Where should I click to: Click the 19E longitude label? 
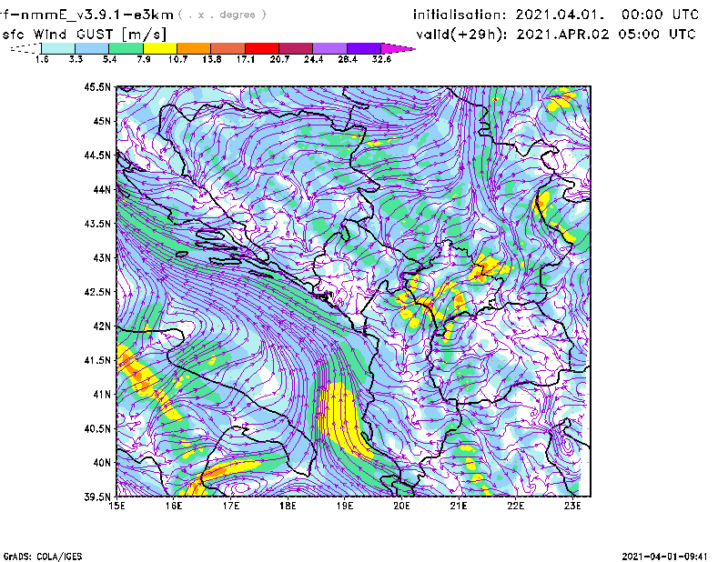click(x=345, y=506)
